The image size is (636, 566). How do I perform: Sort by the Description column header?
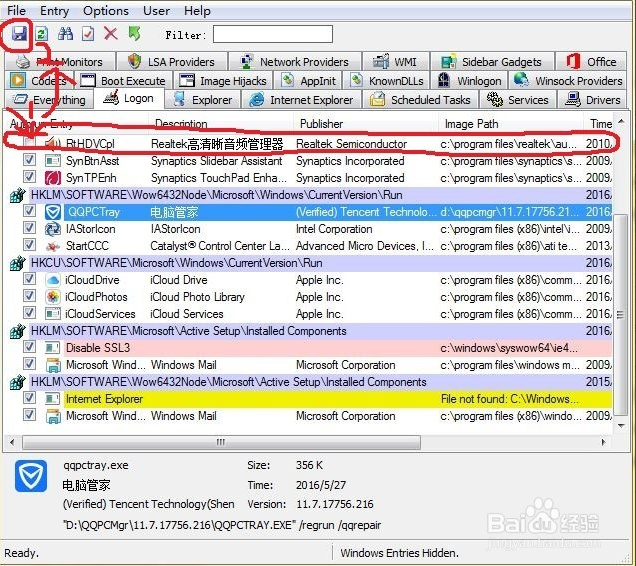tap(221, 124)
